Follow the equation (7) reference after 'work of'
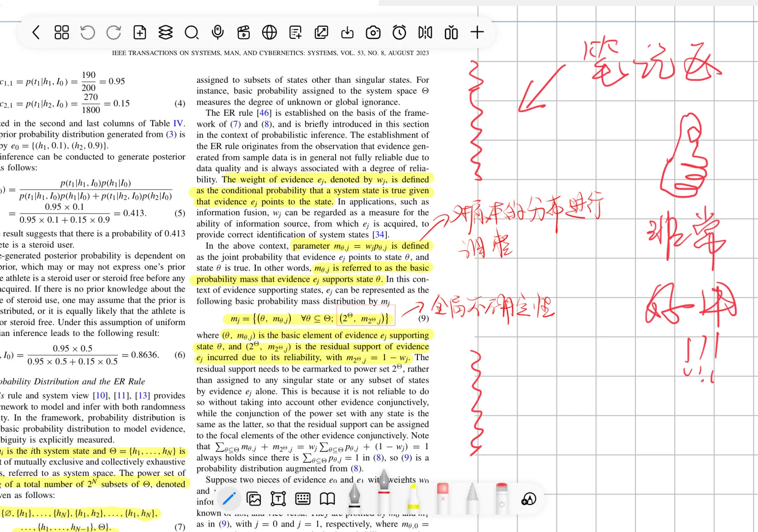This screenshot has width=758, height=532. point(235,124)
